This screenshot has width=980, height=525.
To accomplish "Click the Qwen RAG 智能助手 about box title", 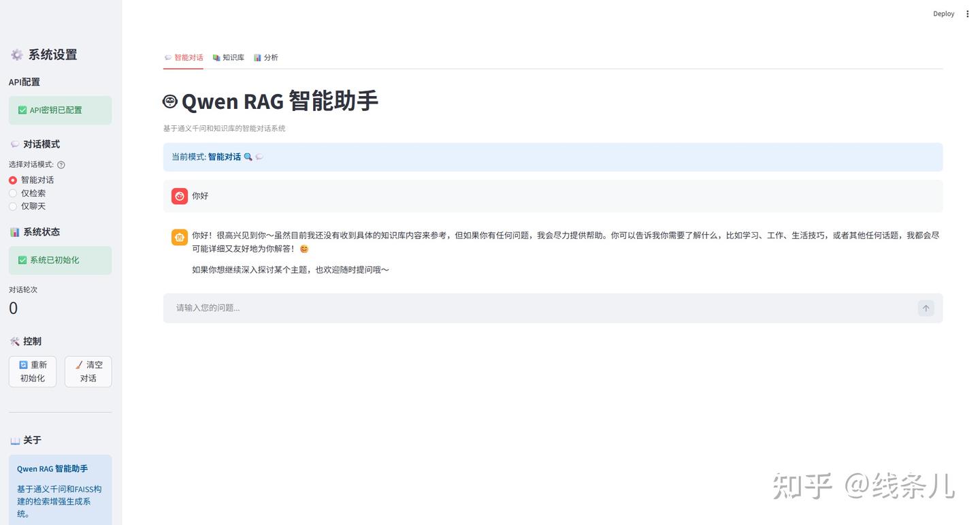I will tap(52, 469).
